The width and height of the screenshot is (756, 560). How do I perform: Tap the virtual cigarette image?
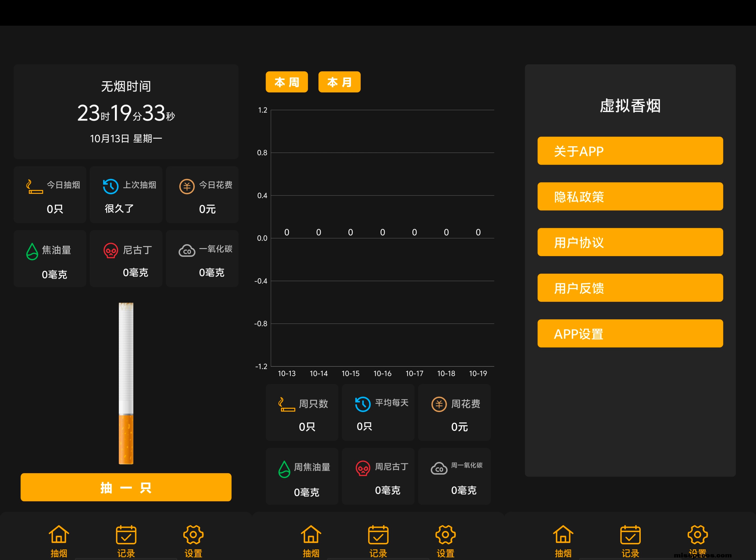126,383
